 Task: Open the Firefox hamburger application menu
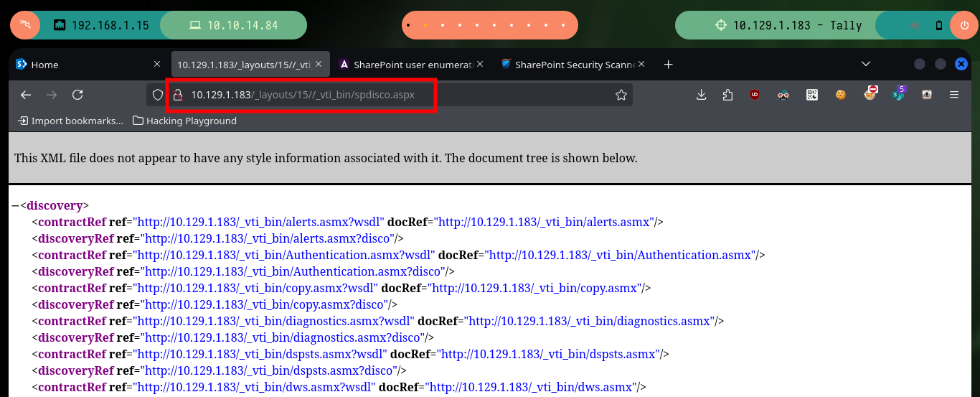click(x=954, y=95)
